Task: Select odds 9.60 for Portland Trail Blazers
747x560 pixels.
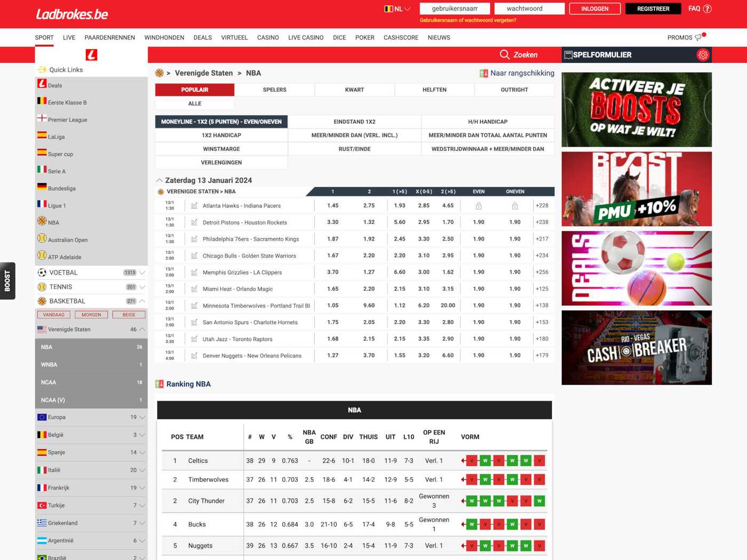Action: [x=369, y=306]
